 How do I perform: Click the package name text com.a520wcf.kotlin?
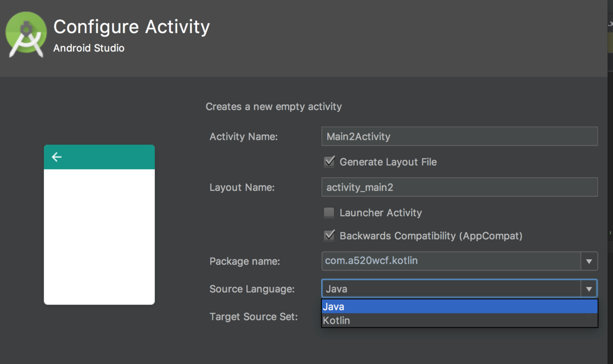pyautogui.click(x=371, y=261)
